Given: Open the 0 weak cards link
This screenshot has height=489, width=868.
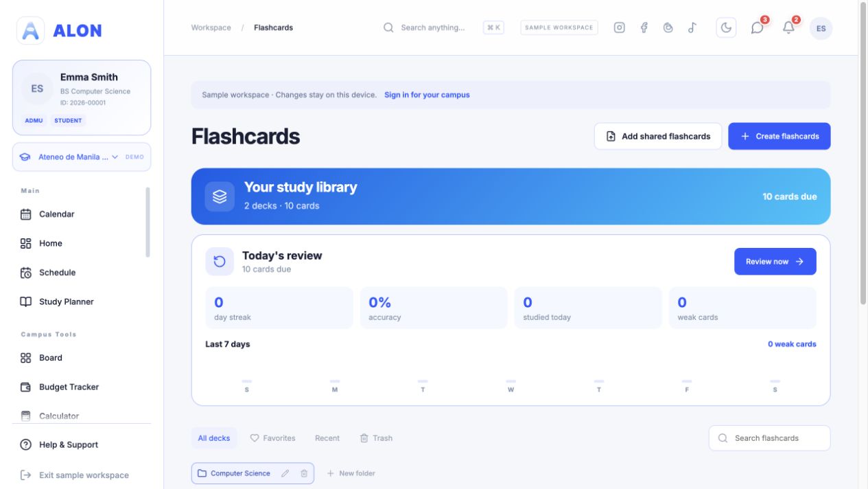Looking at the screenshot, I should [792, 344].
